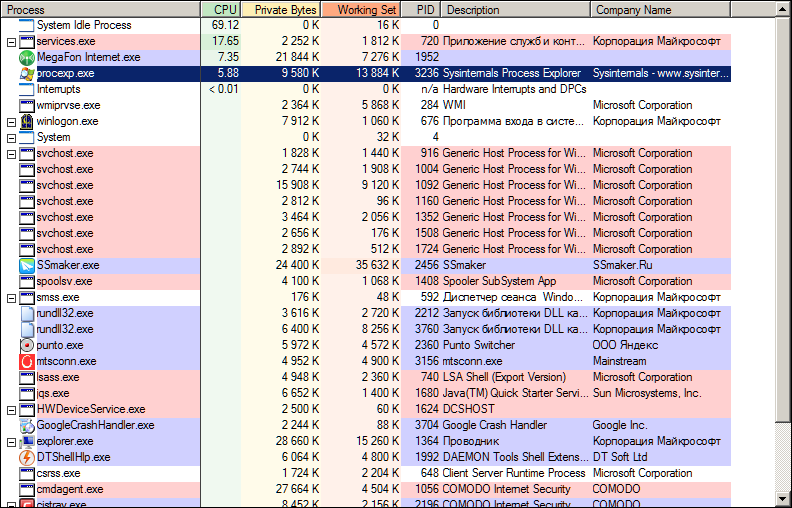
Task: Click the DTShellHlp.exe DAEMON Tools icon
Action: [x=27, y=457]
